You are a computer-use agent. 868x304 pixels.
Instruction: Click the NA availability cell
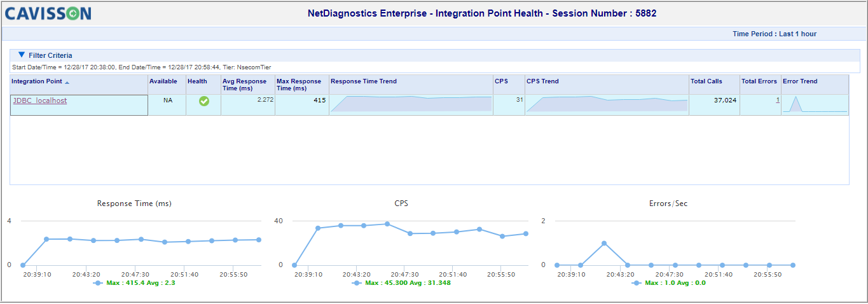pos(167,100)
